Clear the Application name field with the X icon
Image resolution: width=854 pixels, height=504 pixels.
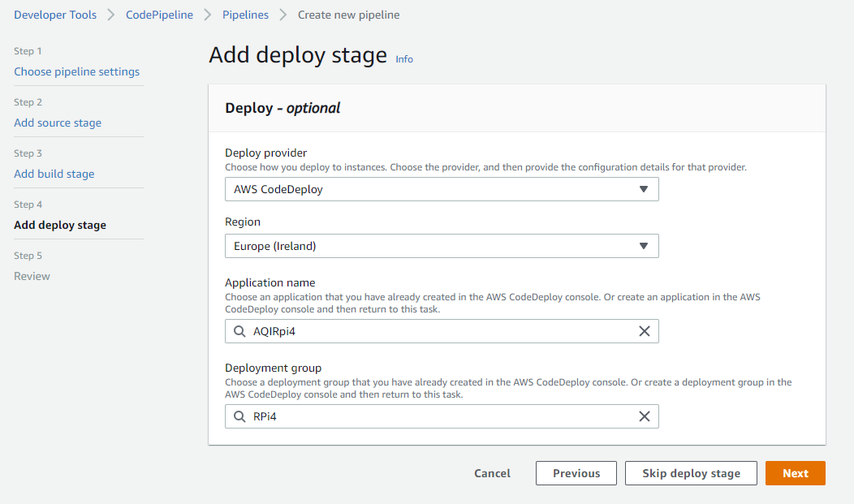coord(644,331)
